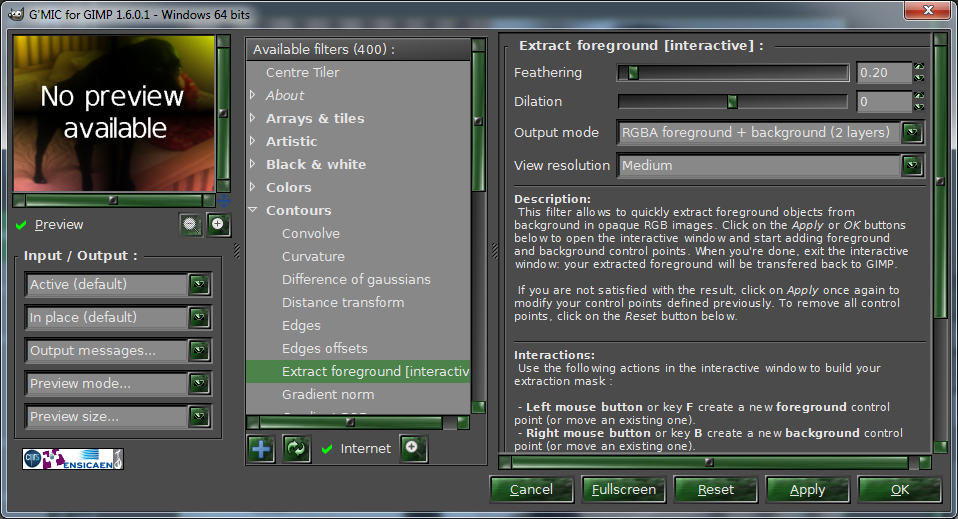Click the magnifier icon next to Internet
958x519 pixels.
413,448
